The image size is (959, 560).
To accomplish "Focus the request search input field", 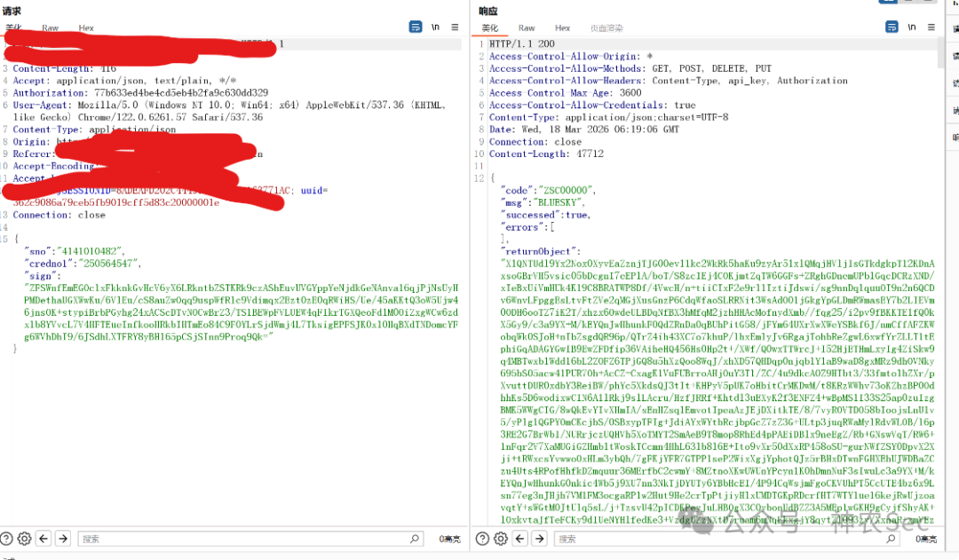I will [250, 539].
